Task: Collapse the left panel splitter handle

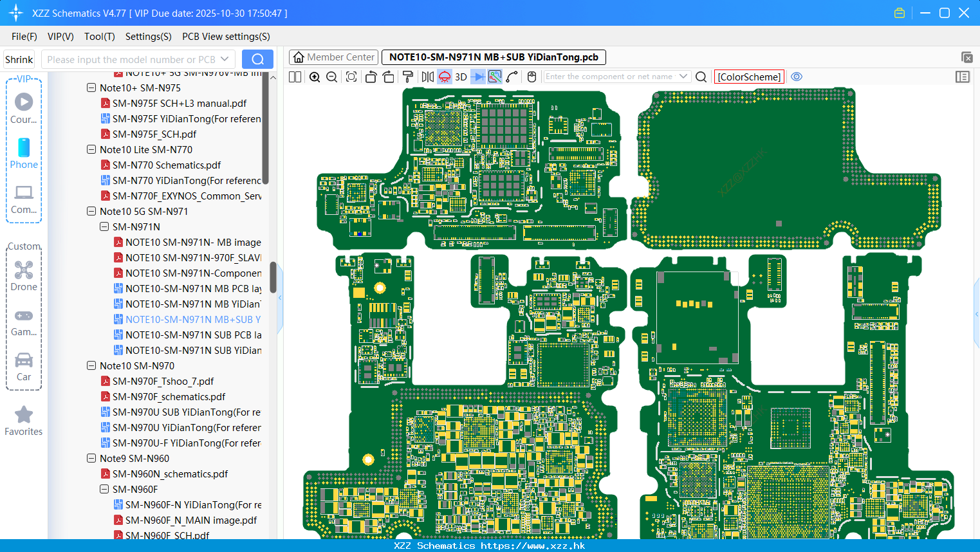Action: (280, 297)
